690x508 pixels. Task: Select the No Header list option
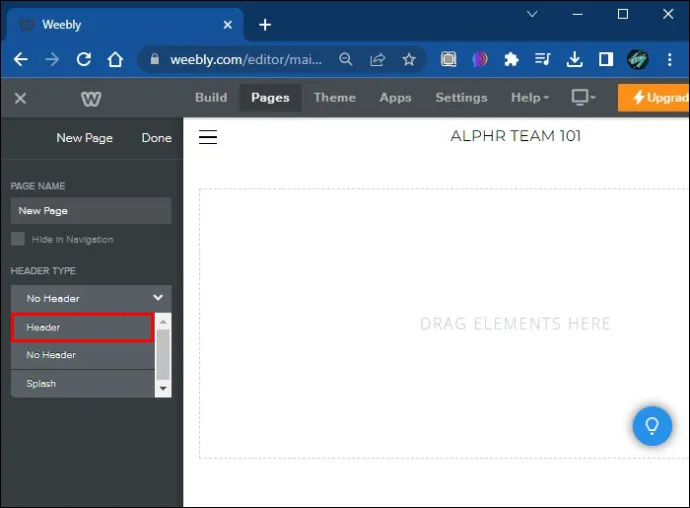[83, 355]
